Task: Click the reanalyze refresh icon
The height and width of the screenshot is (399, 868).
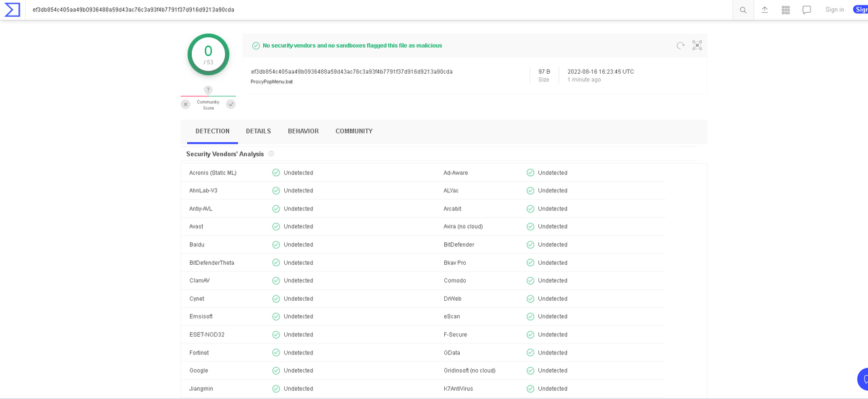Action: click(680, 45)
